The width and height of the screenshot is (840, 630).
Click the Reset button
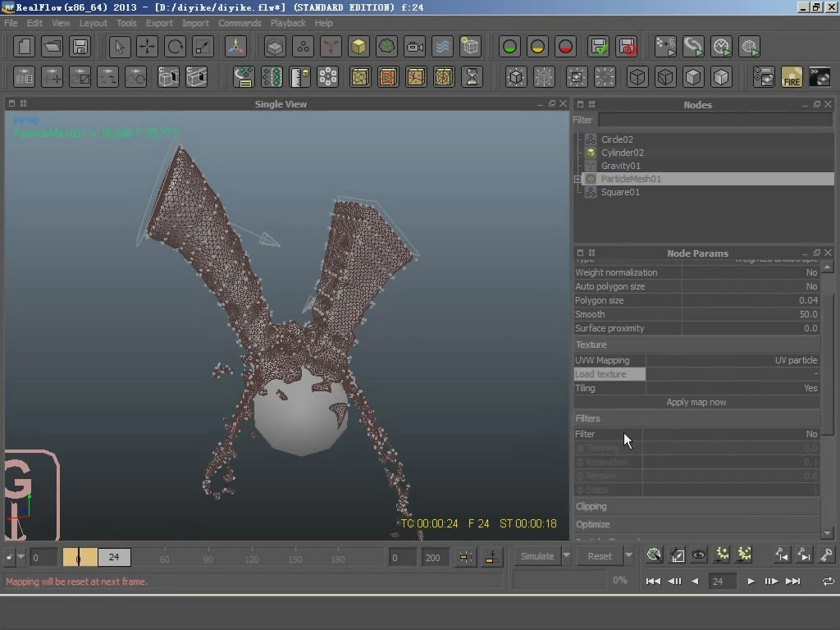[600, 556]
